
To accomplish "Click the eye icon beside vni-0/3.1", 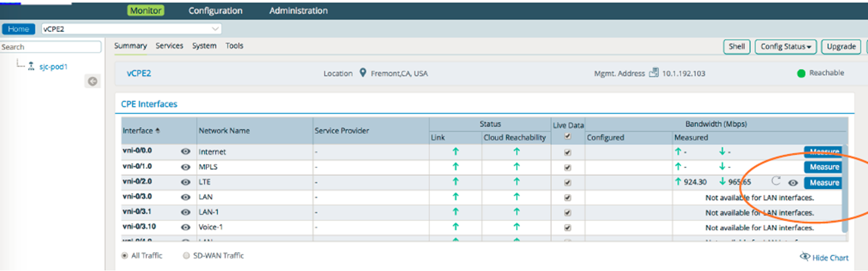I will pyautogui.click(x=186, y=212).
